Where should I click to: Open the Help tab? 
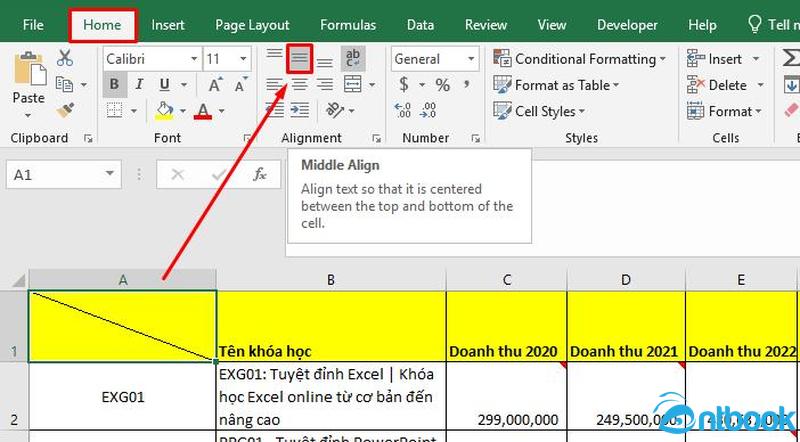[x=702, y=25]
